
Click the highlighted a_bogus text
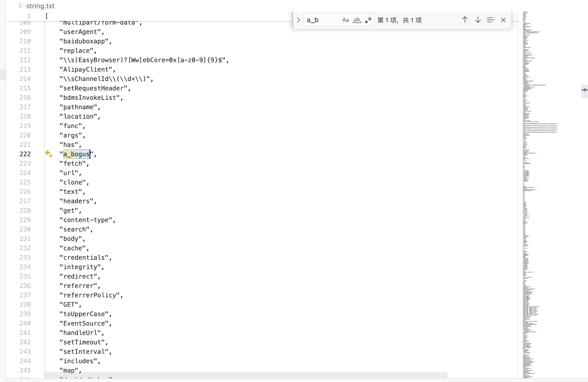[x=77, y=154]
